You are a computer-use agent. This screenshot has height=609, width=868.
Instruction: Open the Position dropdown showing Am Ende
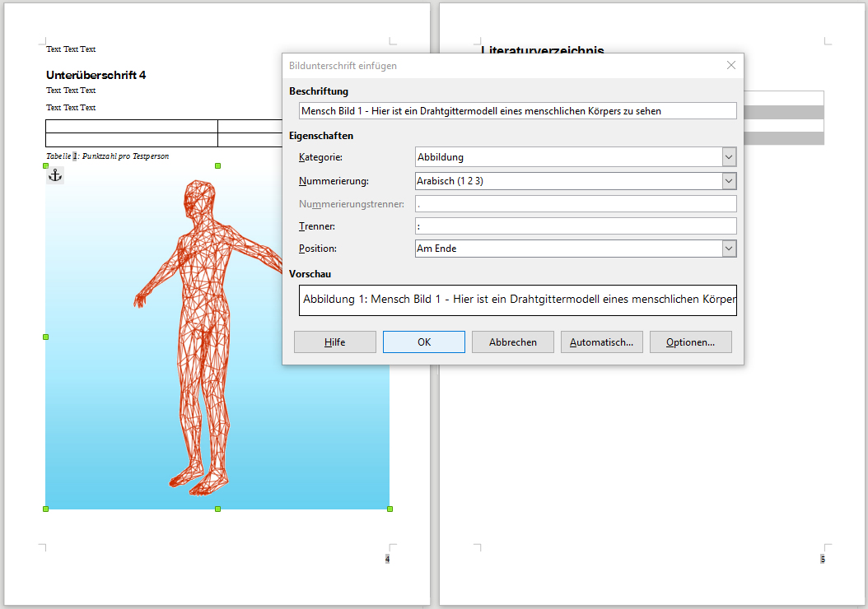pyautogui.click(x=728, y=249)
